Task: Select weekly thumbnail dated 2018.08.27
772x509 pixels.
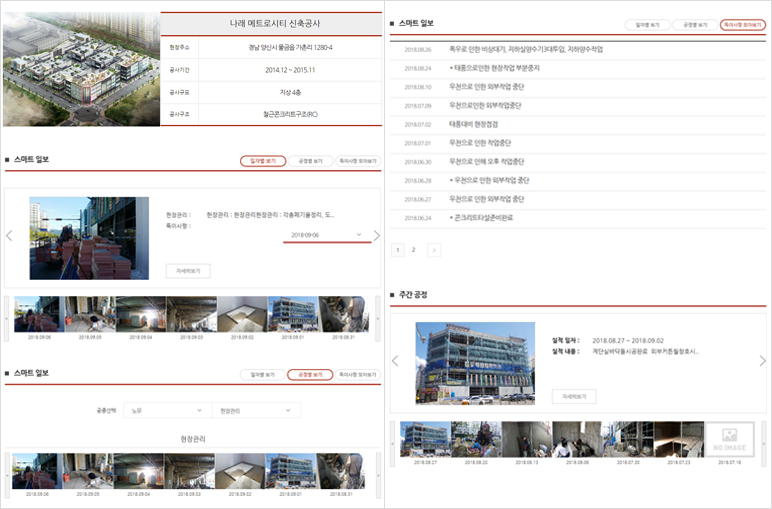Action: pos(425,440)
